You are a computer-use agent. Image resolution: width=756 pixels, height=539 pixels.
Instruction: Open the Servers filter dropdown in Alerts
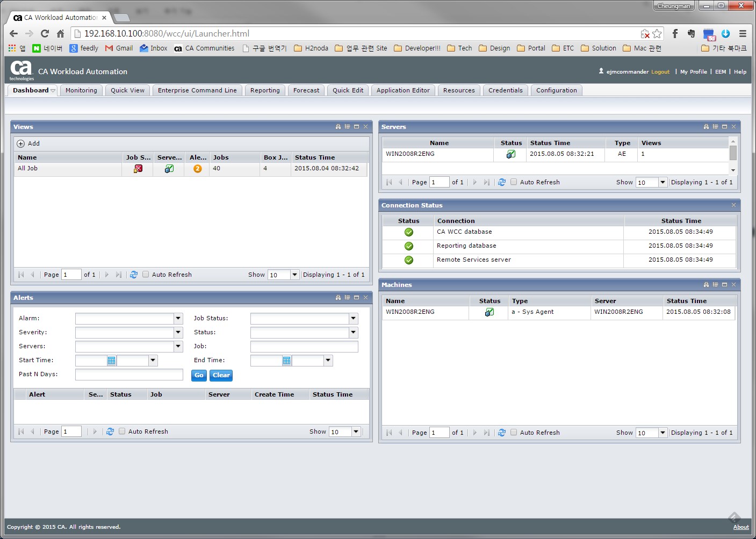point(178,347)
